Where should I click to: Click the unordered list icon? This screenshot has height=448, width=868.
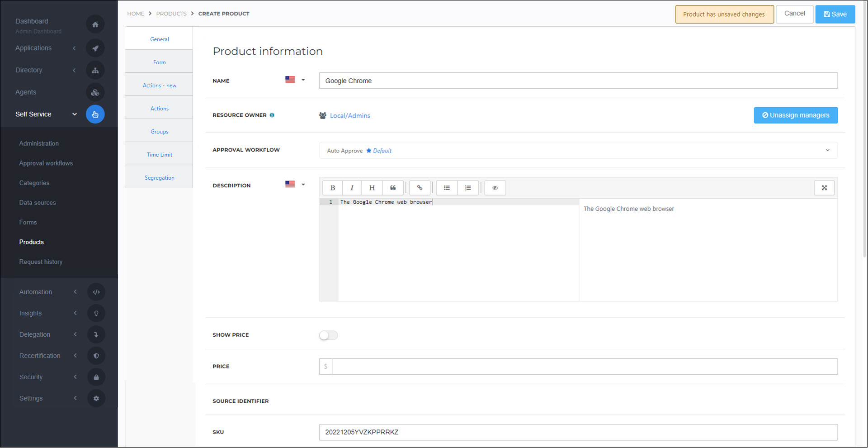coord(447,188)
